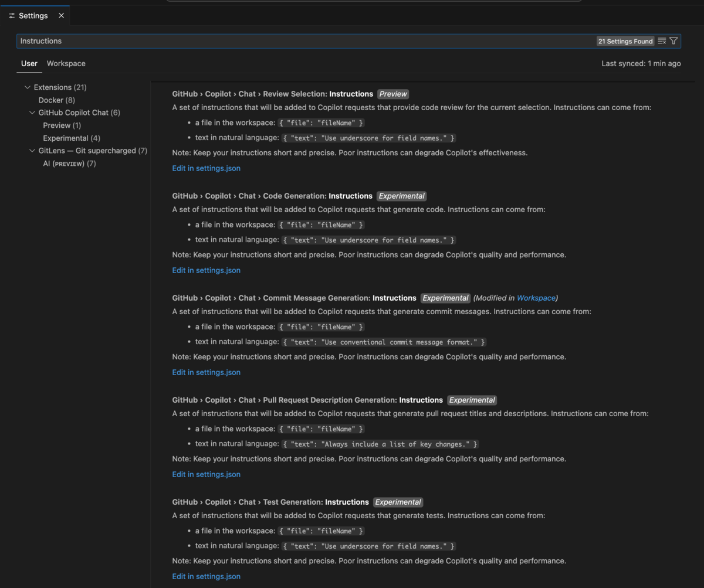Image resolution: width=704 pixels, height=588 pixels.
Task: Open Edit in settings.json for Review Selection
Action: click(207, 168)
